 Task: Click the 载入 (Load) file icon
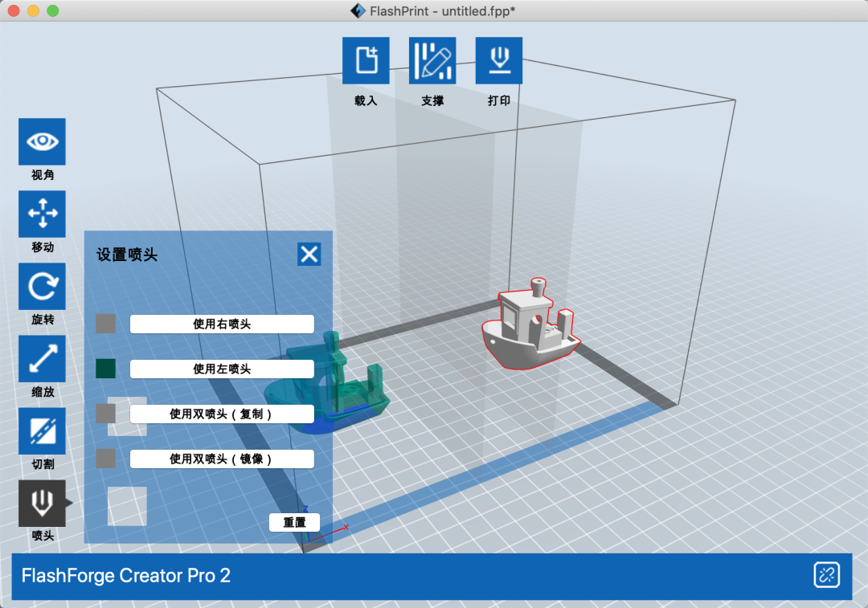(366, 60)
